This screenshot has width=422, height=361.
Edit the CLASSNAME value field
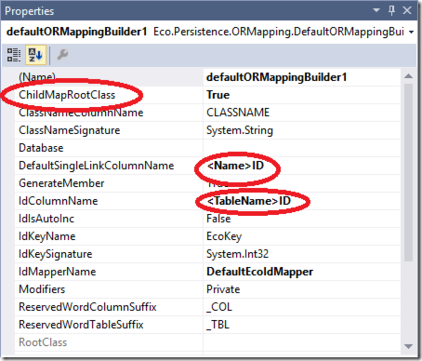(302, 113)
